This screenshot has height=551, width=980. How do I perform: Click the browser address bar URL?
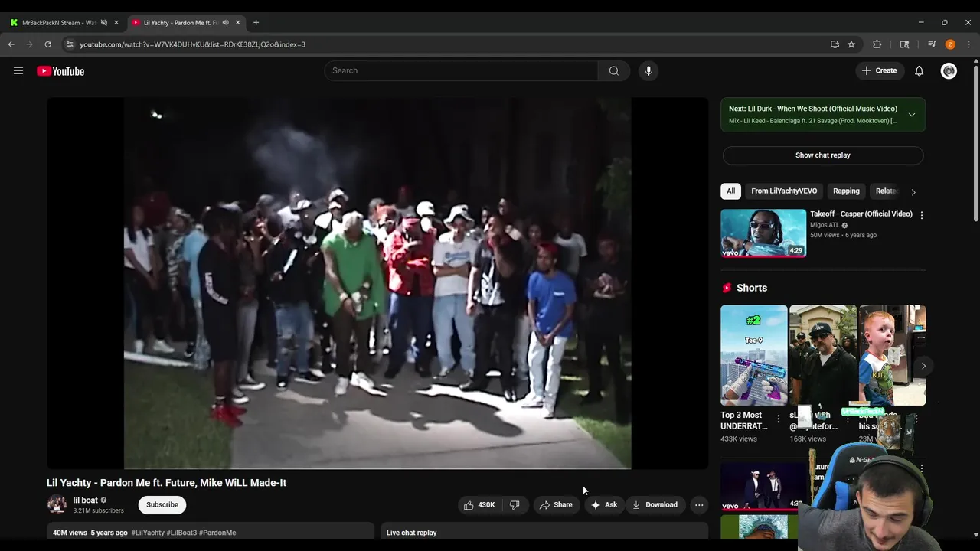(193, 44)
